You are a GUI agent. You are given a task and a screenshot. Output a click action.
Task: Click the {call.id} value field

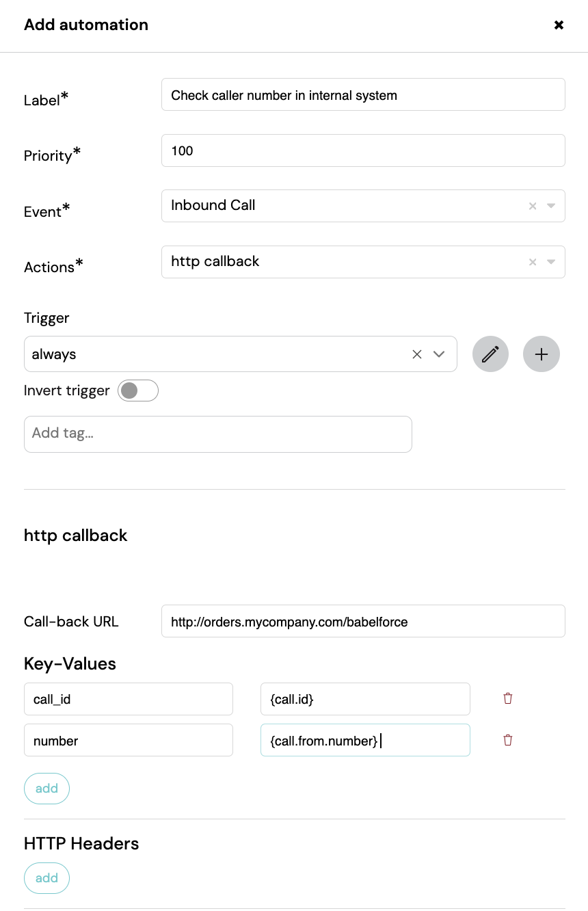[x=365, y=699]
